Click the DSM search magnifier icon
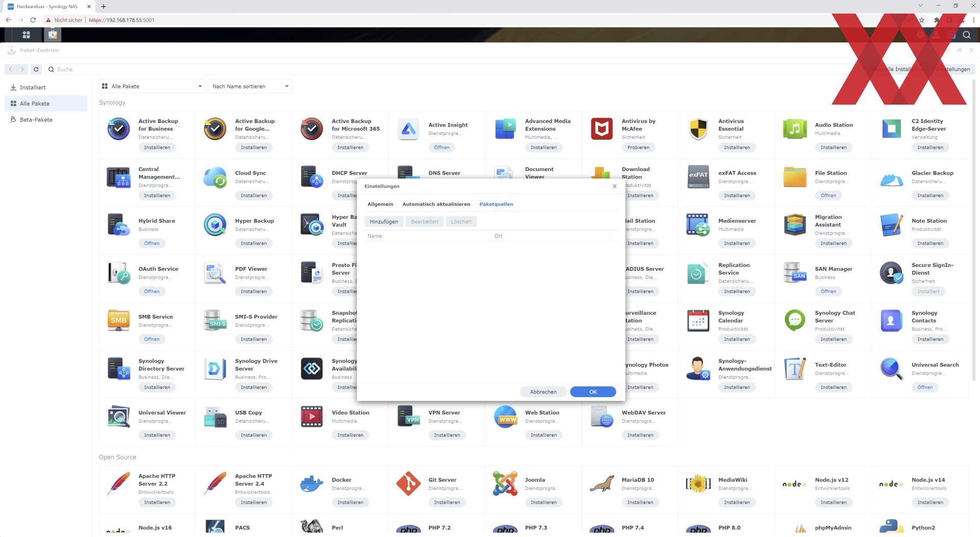The height and width of the screenshot is (537, 980). [967, 35]
